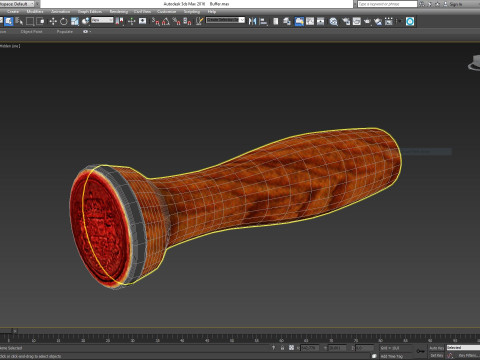Toggle Angle Snap
Screen dimensions: 480x360
(x=166, y=21)
